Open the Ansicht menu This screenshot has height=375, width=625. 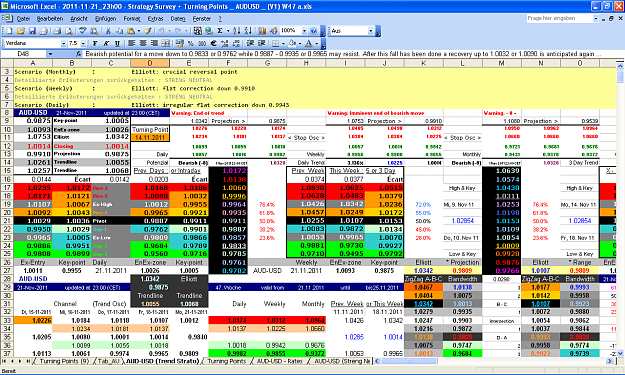coord(79,18)
